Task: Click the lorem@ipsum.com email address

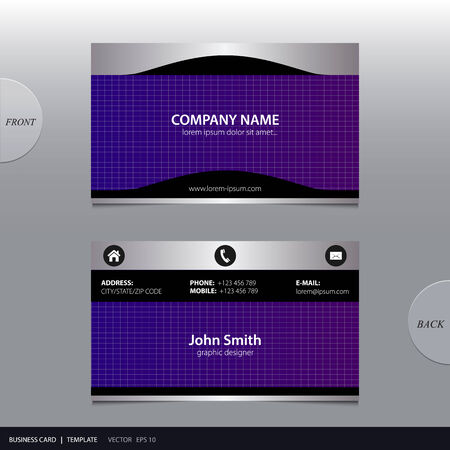Action: (x=322, y=292)
